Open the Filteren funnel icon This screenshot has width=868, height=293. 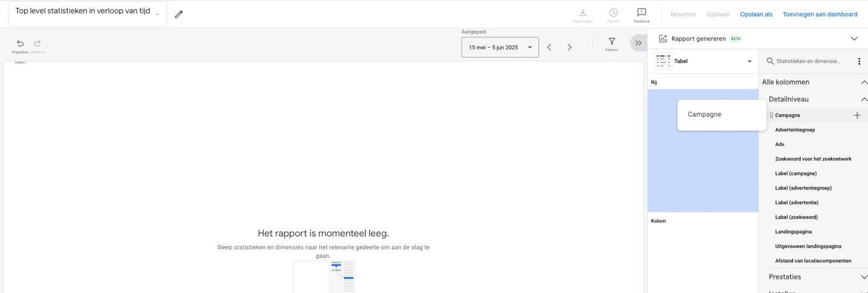click(x=612, y=41)
